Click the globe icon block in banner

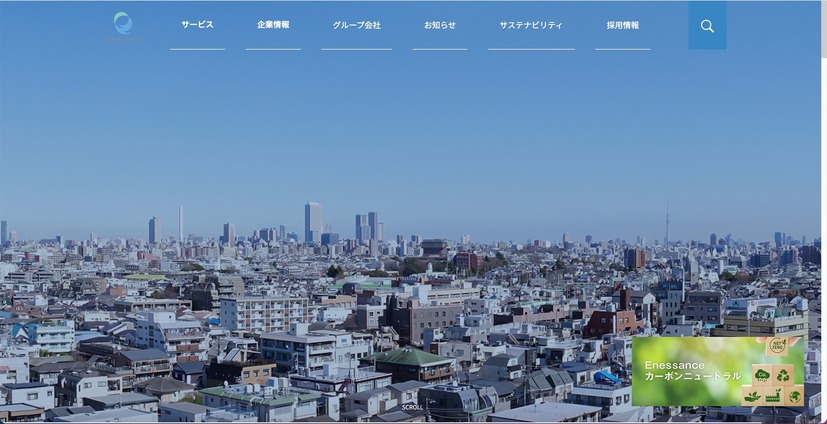(794, 396)
